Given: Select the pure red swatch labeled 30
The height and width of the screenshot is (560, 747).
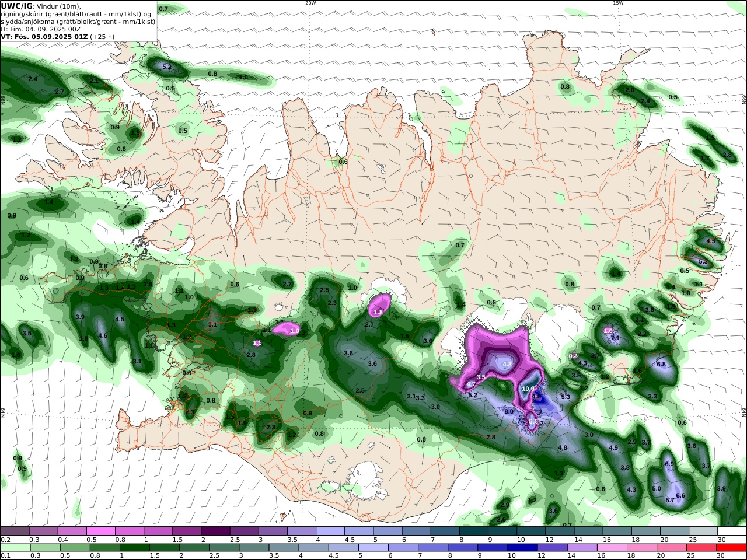Looking at the screenshot, I should (x=731, y=548).
